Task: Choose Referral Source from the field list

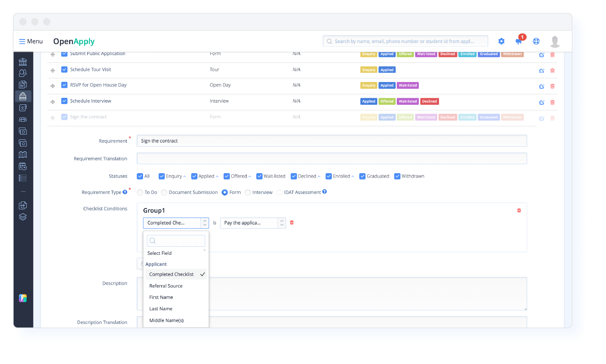Action: point(166,286)
